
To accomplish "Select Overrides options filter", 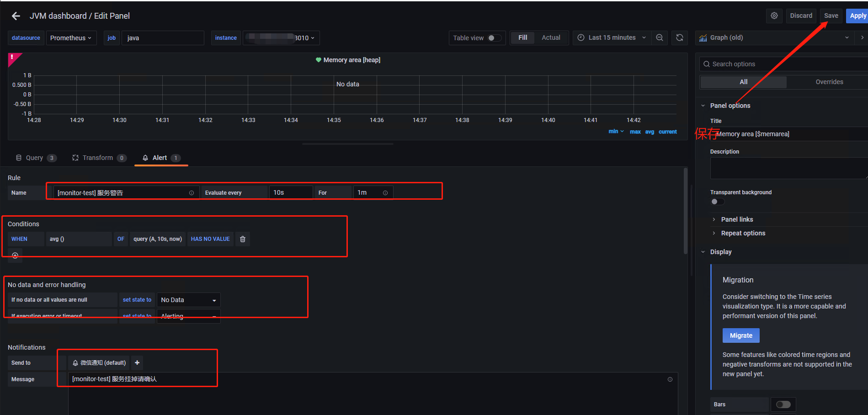I will tap(829, 82).
